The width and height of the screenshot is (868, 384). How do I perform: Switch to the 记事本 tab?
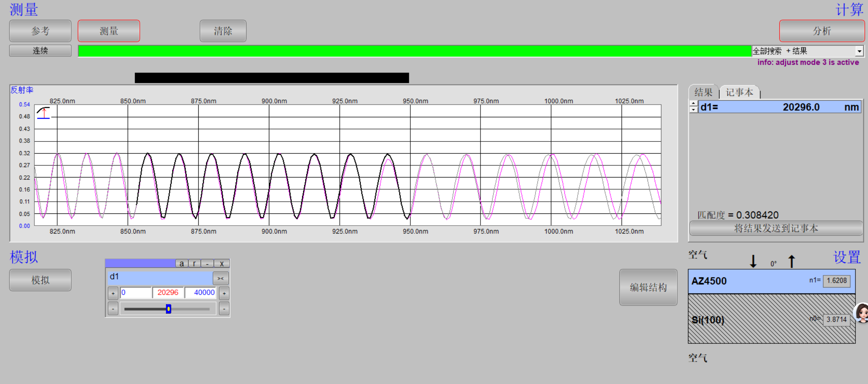739,92
